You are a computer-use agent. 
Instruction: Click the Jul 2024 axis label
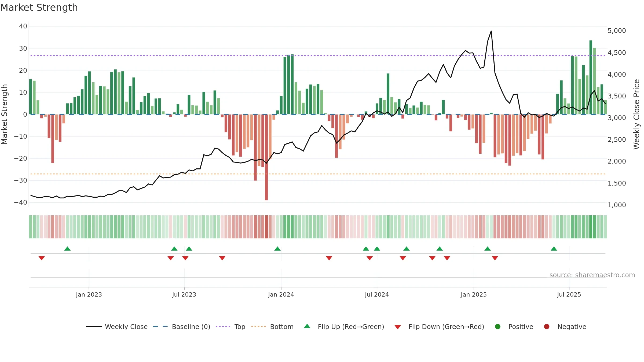[x=377, y=295]
